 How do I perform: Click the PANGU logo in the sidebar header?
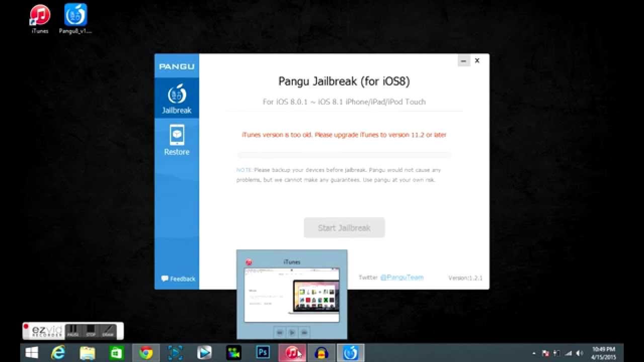177,66
